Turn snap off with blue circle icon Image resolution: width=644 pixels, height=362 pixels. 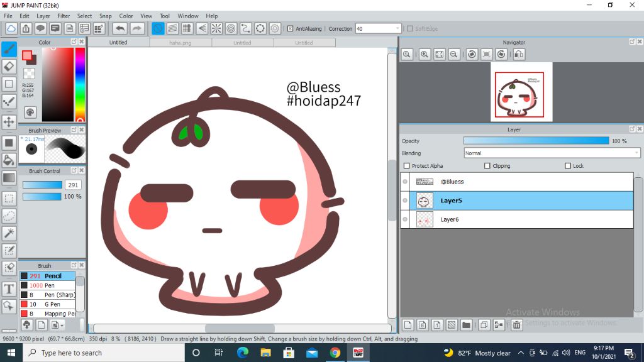(x=158, y=28)
